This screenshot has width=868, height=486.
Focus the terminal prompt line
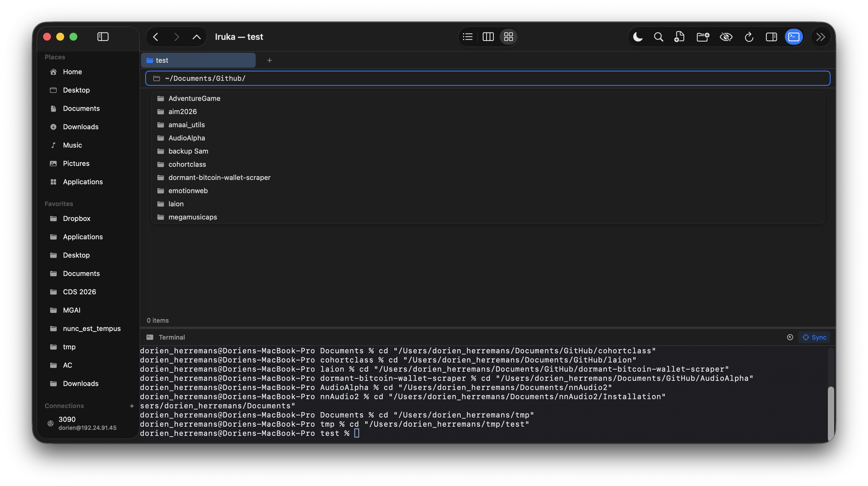tap(484, 433)
